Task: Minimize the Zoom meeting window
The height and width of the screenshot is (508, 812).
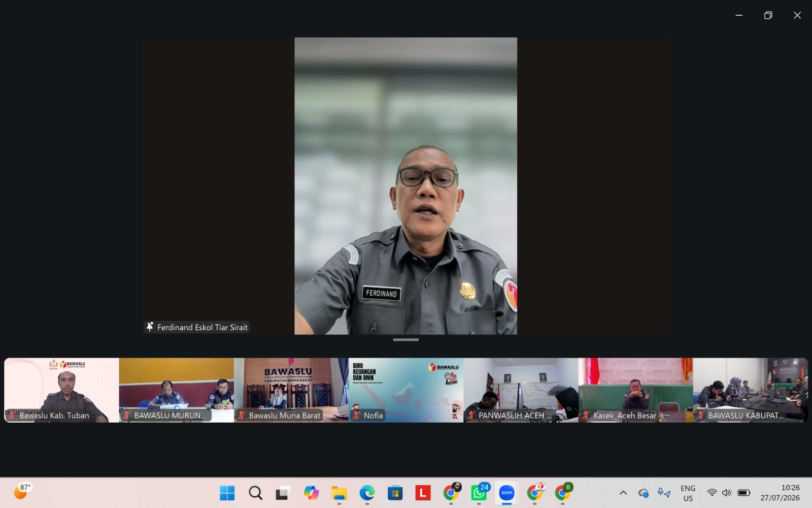Action: [739, 15]
